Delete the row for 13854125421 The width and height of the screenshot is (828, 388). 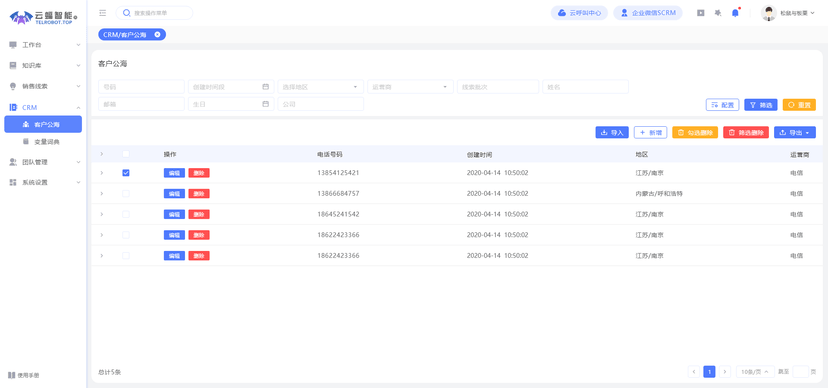(199, 173)
